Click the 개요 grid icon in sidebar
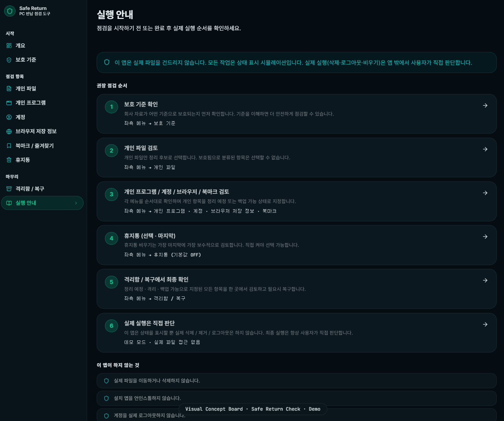Image resolution: width=504 pixels, height=421 pixels. tap(9, 45)
